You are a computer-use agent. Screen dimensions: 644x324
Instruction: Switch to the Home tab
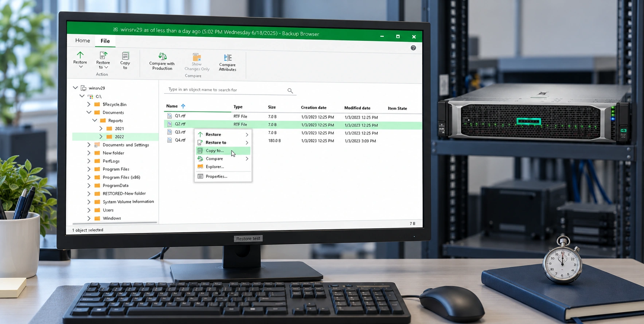pyautogui.click(x=83, y=40)
